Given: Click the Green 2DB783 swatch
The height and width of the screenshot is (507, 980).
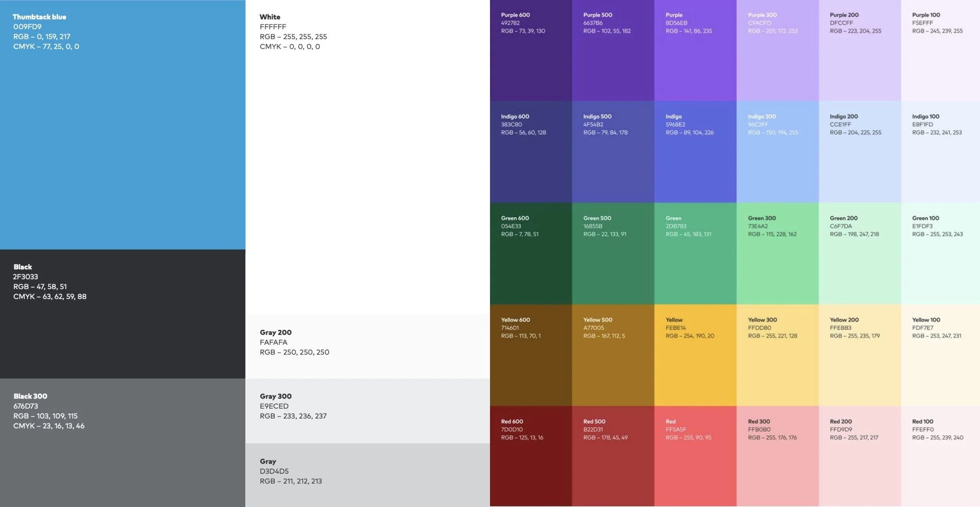Looking at the screenshot, I should click(x=695, y=263).
